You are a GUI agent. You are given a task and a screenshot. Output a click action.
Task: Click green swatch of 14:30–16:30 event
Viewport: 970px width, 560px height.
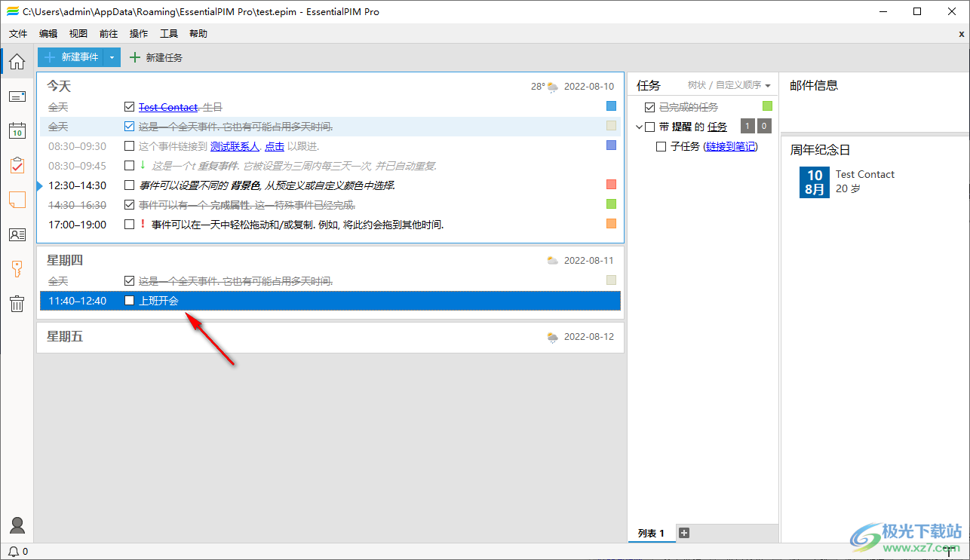coord(612,204)
